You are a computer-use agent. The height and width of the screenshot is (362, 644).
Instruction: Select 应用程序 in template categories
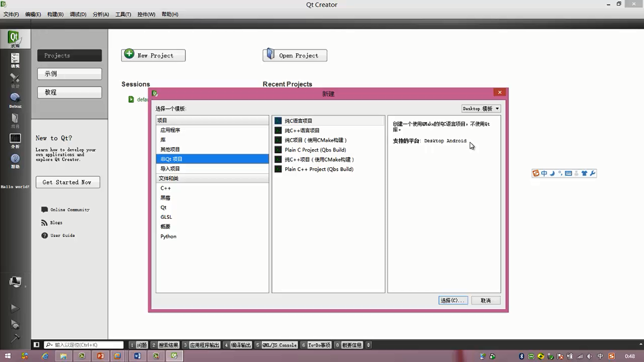(212, 130)
